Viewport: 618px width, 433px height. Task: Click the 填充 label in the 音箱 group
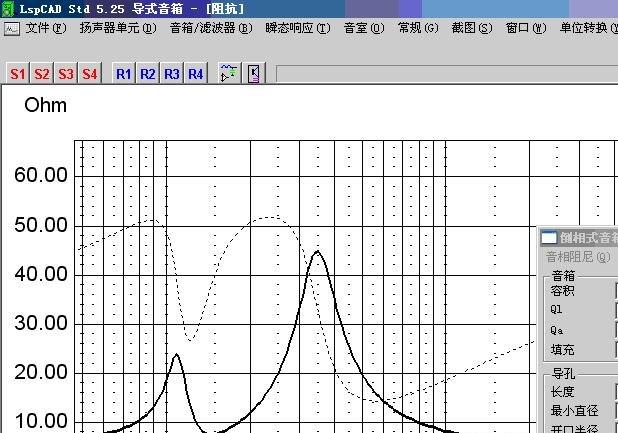562,349
